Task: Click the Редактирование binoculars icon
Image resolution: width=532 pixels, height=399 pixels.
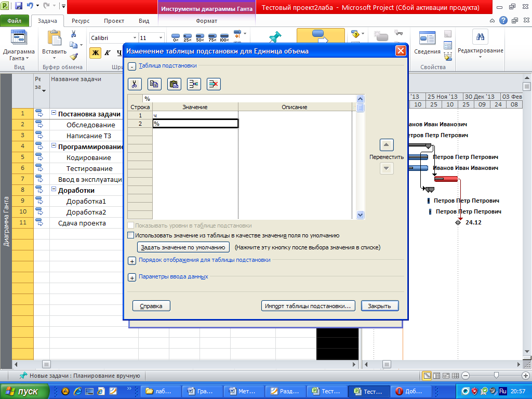Action: [x=480, y=37]
